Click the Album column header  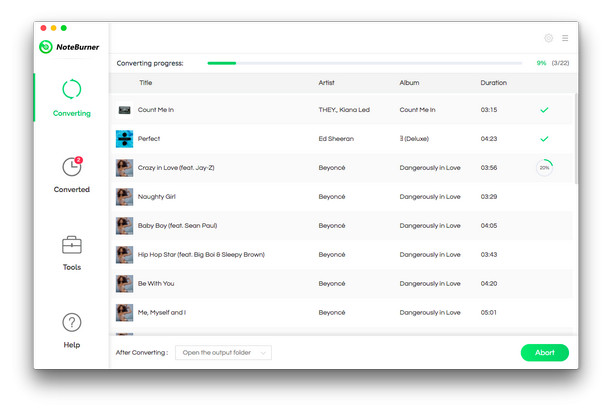coord(409,83)
